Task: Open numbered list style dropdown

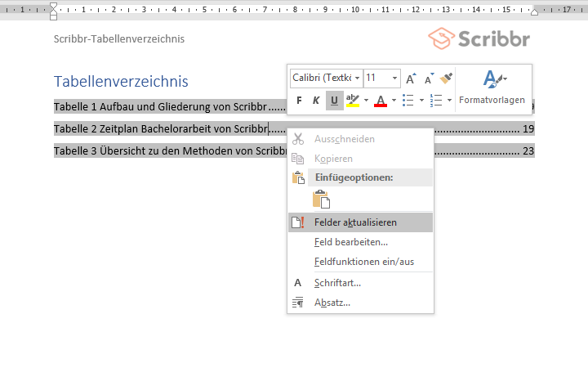Action: pyautogui.click(x=449, y=101)
